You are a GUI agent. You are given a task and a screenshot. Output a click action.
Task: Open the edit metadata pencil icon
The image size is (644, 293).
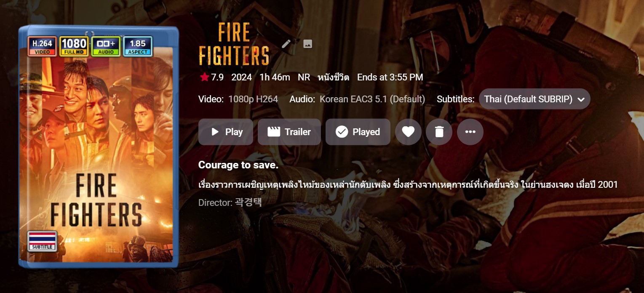[x=286, y=44]
